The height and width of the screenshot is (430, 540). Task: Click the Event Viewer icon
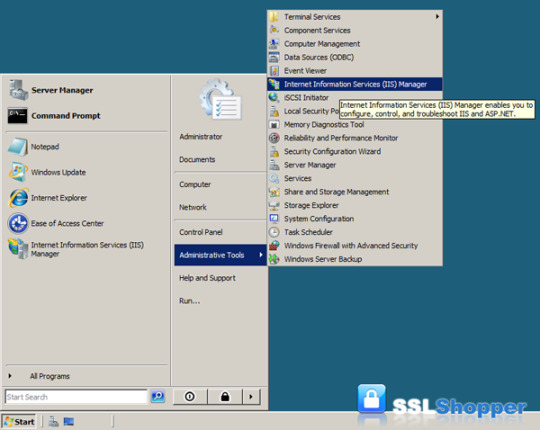click(274, 70)
